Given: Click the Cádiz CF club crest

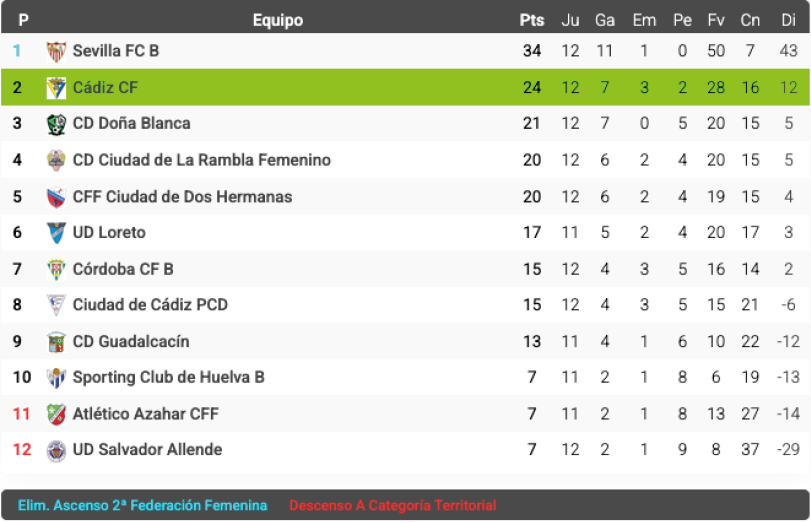Looking at the screenshot, I should 56,88.
